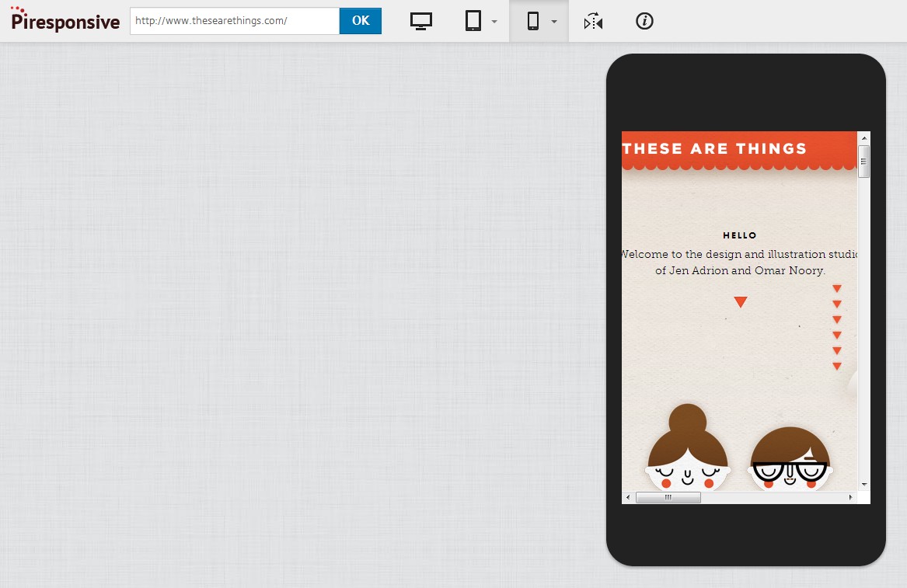
Task: Click the bottom small red triangle in side navigation
Action: tap(837, 366)
